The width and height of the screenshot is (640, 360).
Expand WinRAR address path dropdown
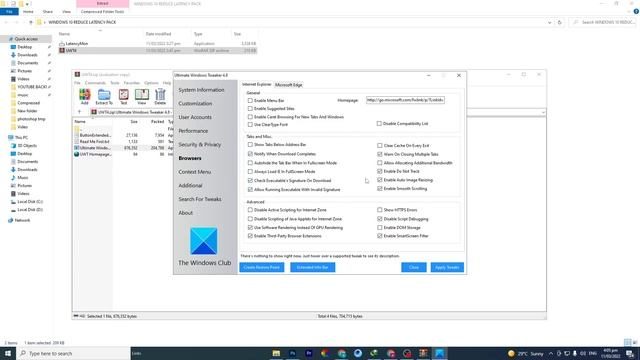[x=543, y=112]
